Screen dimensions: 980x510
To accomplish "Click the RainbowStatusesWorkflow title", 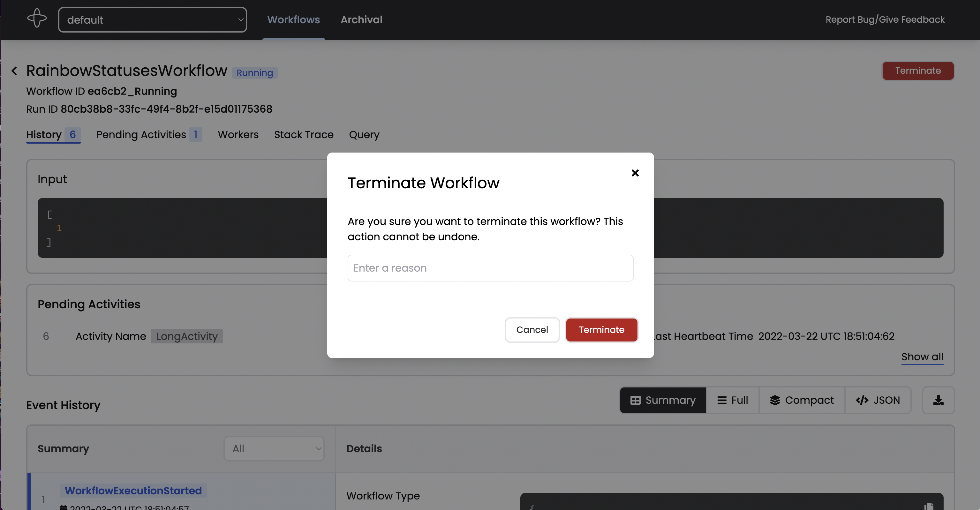I will point(127,71).
